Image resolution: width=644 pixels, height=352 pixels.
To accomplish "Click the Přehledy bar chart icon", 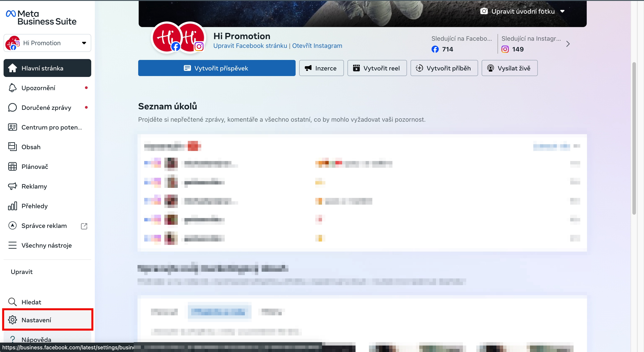I will (13, 206).
